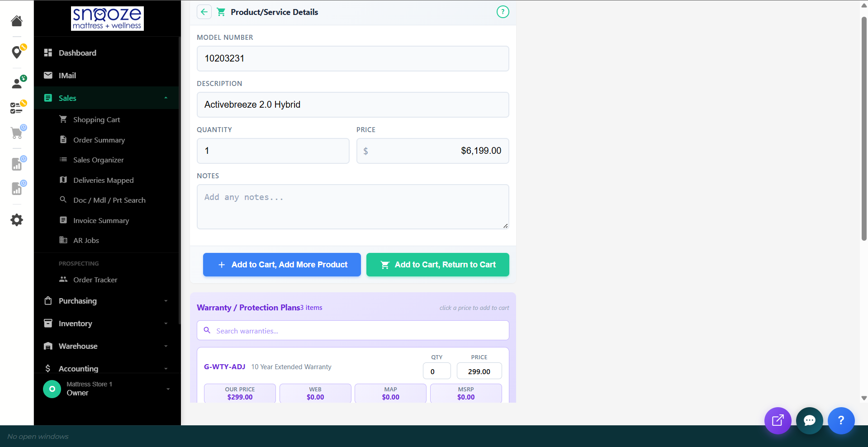This screenshot has width=868, height=447.
Task: Expand the Accounting menu
Action: click(x=106, y=367)
